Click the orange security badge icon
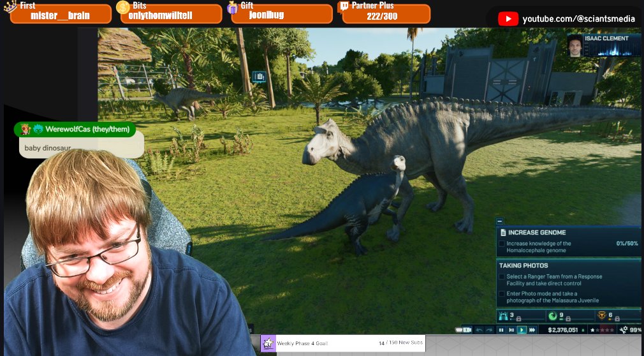This screenshot has height=356, width=644. click(602, 316)
